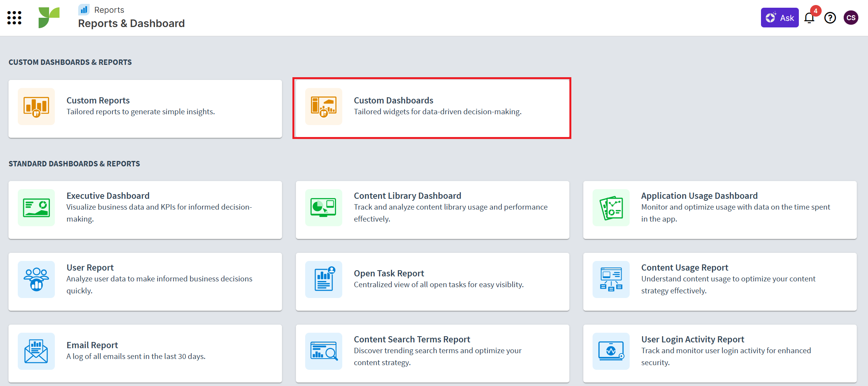Click the Application Usage Dashboard icon

(611, 208)
